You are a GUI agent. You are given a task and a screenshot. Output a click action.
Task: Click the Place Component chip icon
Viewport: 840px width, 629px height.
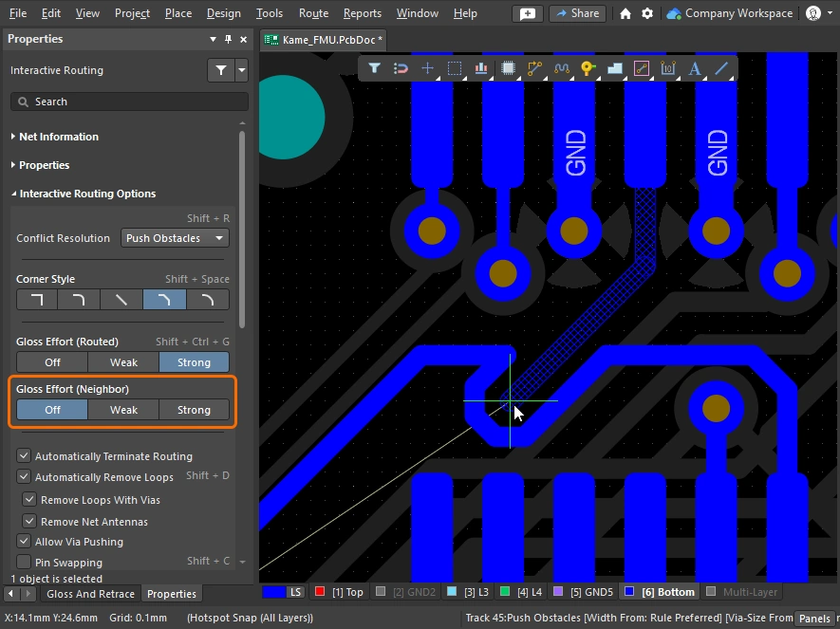508,68
